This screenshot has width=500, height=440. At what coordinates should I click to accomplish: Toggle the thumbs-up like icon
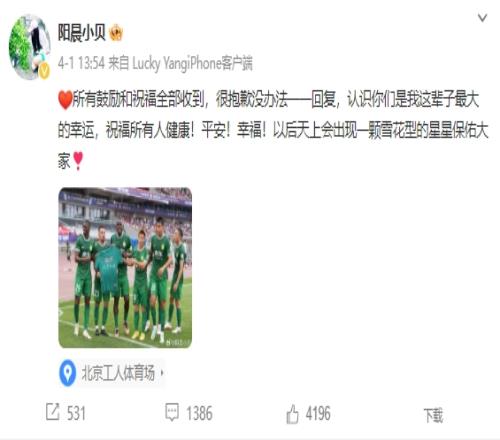pyautogui.click(x=292, y=414)
